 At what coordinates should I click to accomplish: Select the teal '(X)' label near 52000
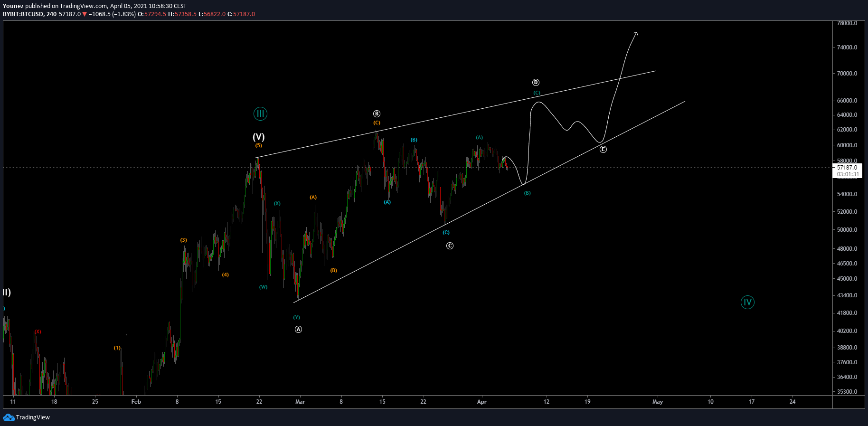(277, 203)
